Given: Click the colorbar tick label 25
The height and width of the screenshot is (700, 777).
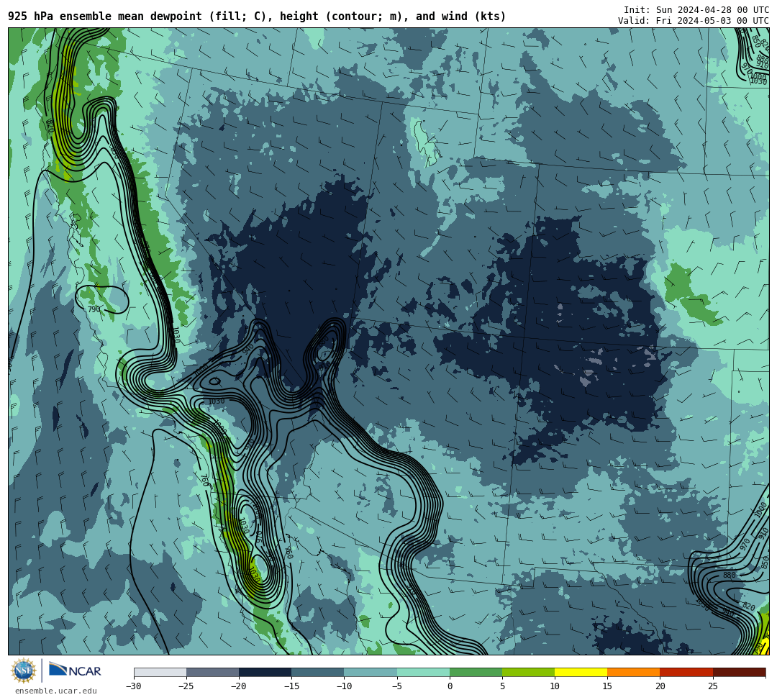Looking at the screenshot, I should click(x=712, y=686).
